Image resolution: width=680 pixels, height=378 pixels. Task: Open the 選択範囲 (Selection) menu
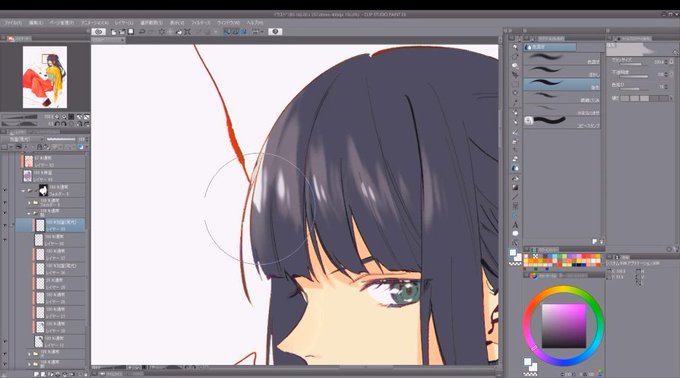point(151,23)
